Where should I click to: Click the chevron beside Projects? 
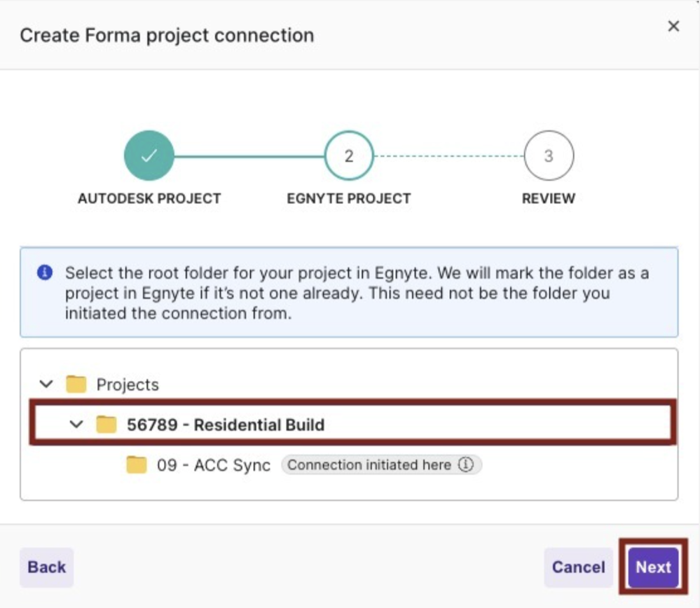tap(46, 384)
